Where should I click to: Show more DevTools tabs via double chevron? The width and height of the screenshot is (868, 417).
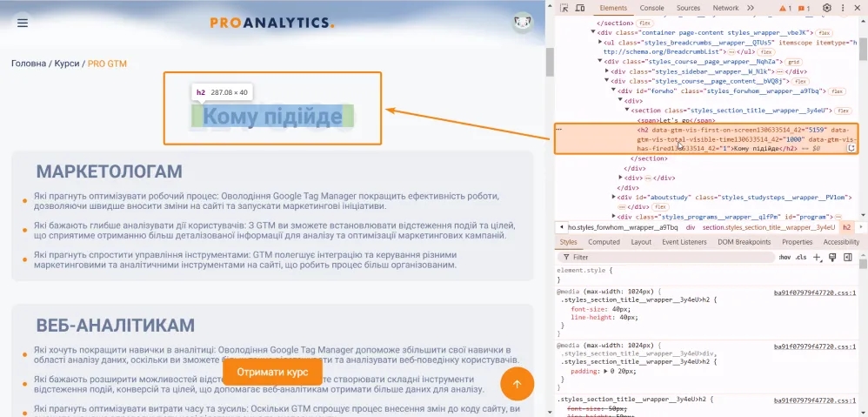[x=750, y=8]
